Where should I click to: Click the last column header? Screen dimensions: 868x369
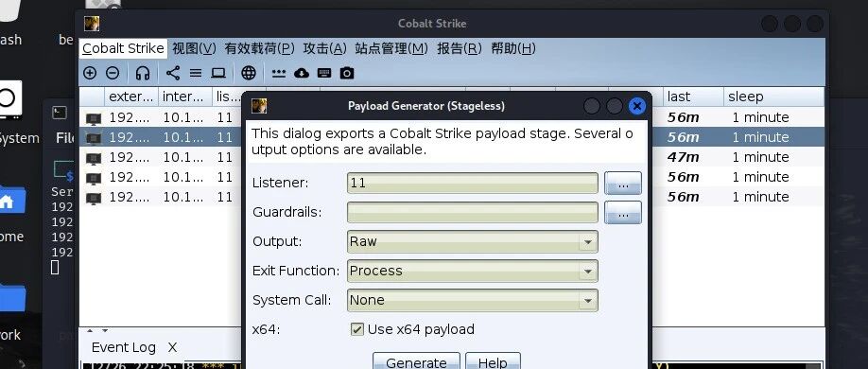693,97
